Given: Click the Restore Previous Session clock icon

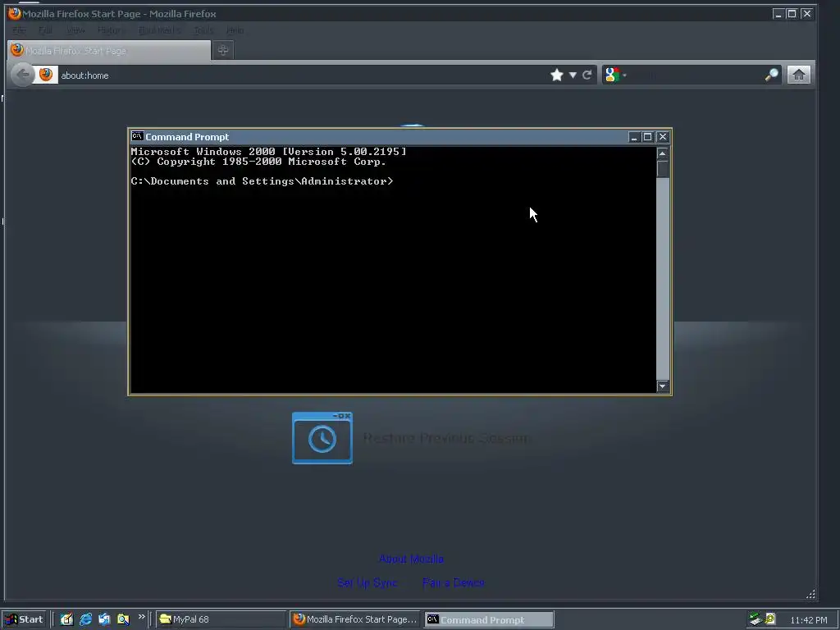Looking at the screenshot, I should (x=322, y=438).
